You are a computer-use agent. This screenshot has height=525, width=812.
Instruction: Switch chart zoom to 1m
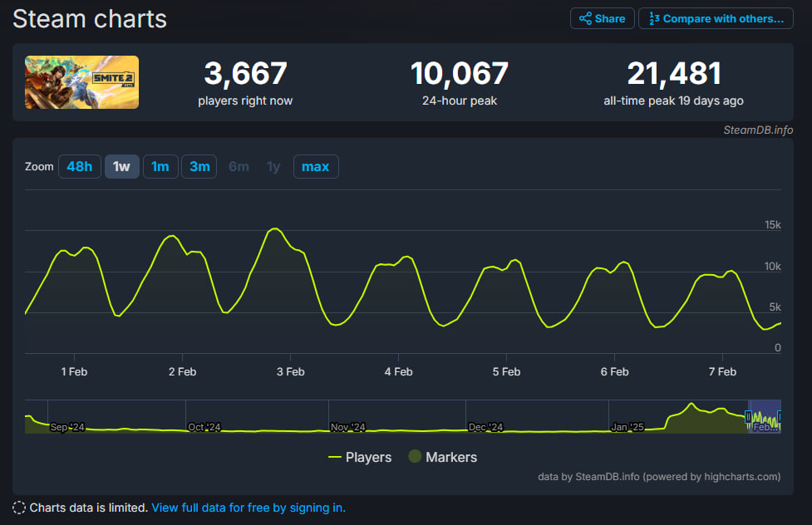pos(160,167)
